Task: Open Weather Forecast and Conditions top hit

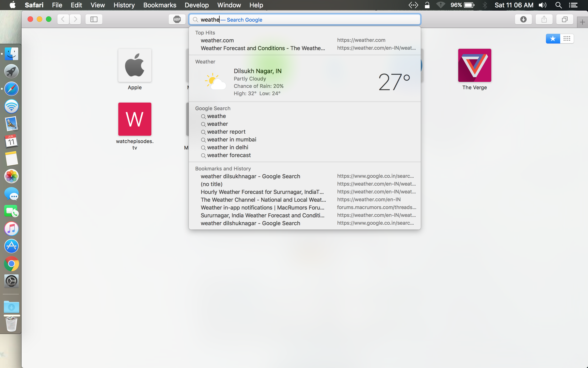Action: coord(305,48)
